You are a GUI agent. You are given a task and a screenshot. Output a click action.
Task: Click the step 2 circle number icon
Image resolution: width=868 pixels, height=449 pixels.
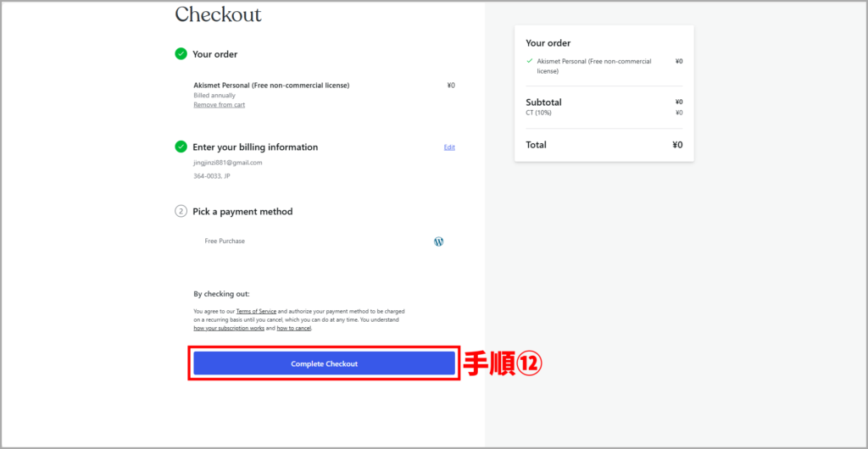[181, 211]
